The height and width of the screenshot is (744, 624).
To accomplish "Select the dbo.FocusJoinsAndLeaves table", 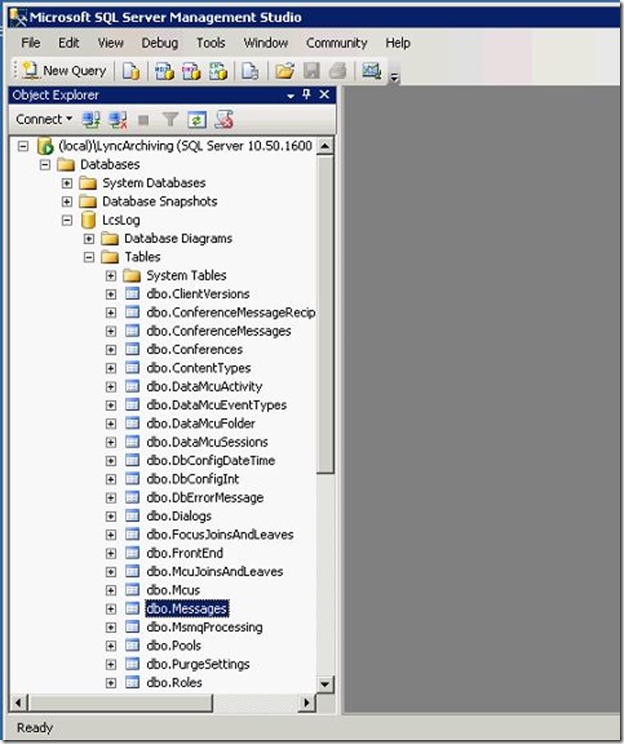I will pyautogui.click(x=220, y=535).
